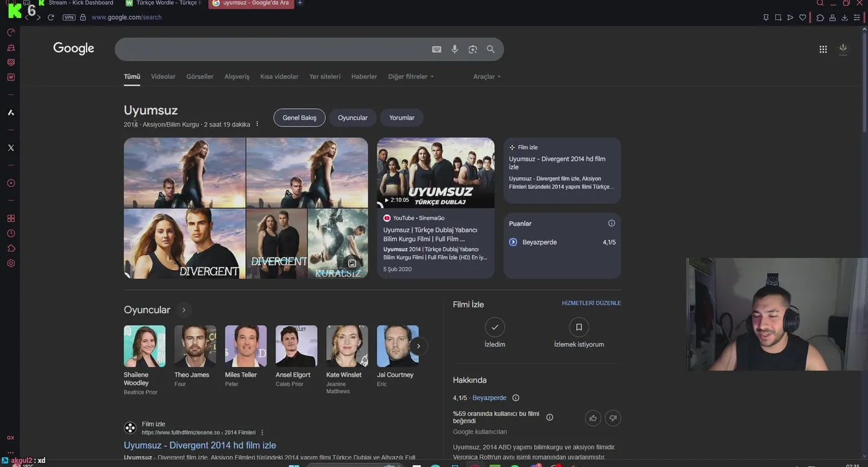Select the Oyuncular chip
Image resolution: width=868 pixels, height=467 pixels.
pyautogui.click(x=353, y=117)
